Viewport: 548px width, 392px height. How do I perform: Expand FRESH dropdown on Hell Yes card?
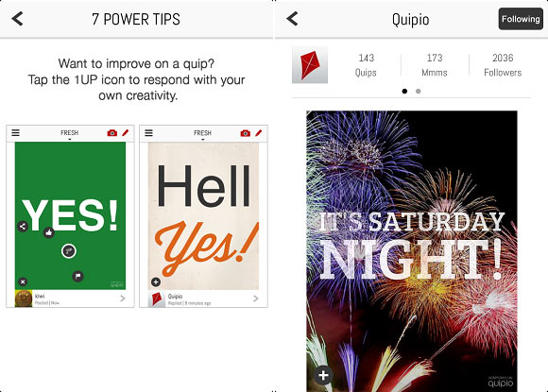(203, 134)
